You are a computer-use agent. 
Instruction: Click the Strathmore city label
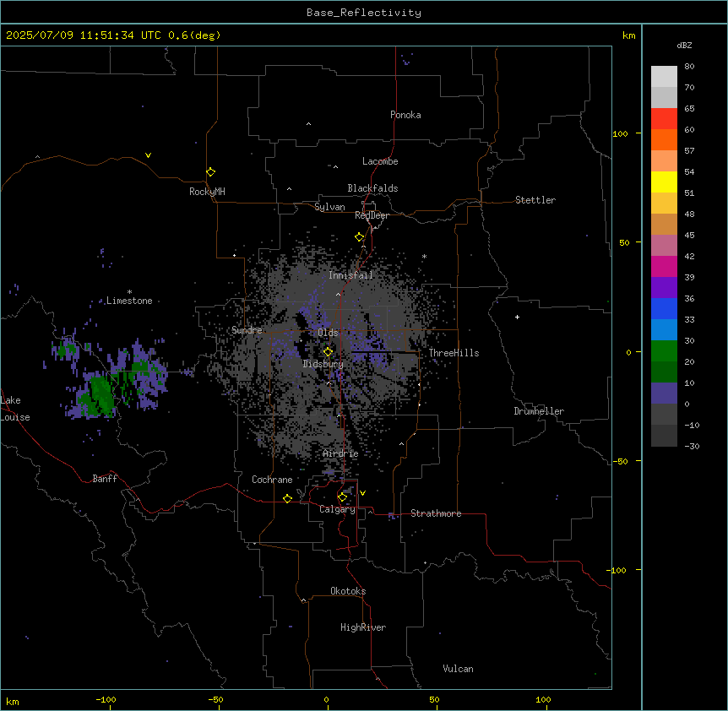pos(436,513)
